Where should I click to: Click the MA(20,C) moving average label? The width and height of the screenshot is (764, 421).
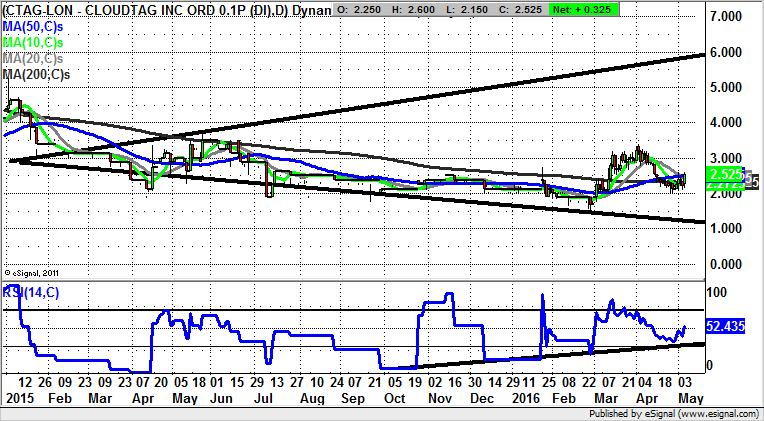click(x=34, y=58)
